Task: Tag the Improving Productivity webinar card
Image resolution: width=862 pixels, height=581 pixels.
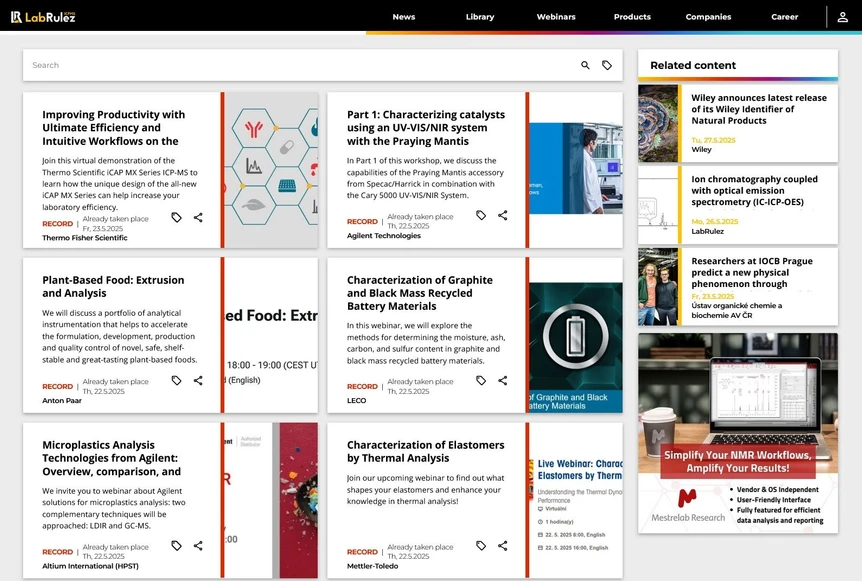Action: click(x=176, y=217)
